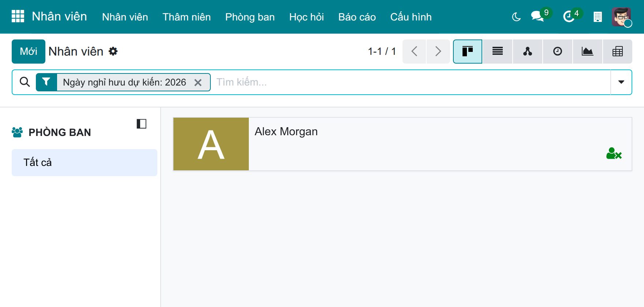
Task: Switch to Kanban view
Action: point(468,52)
